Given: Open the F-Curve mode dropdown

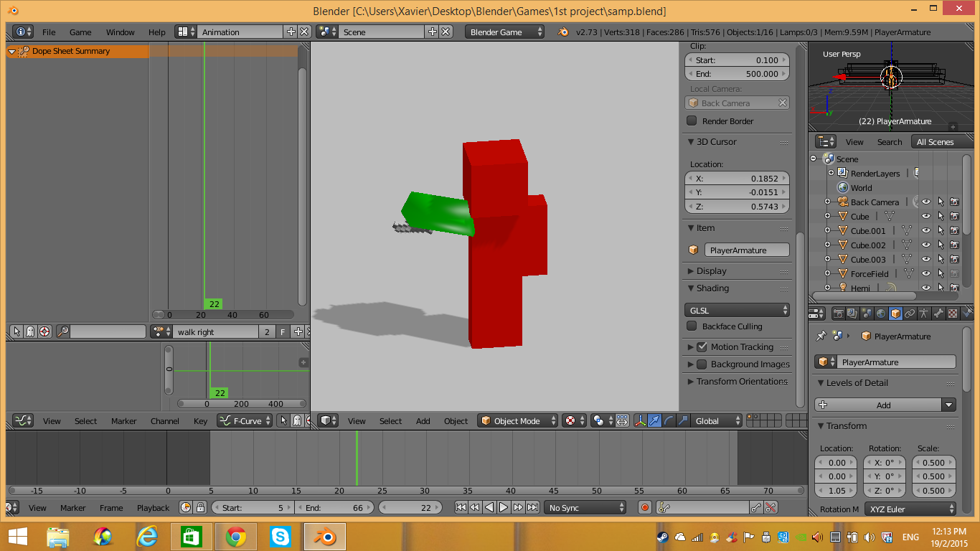Looking at the screenshot, I should (245, 420).
